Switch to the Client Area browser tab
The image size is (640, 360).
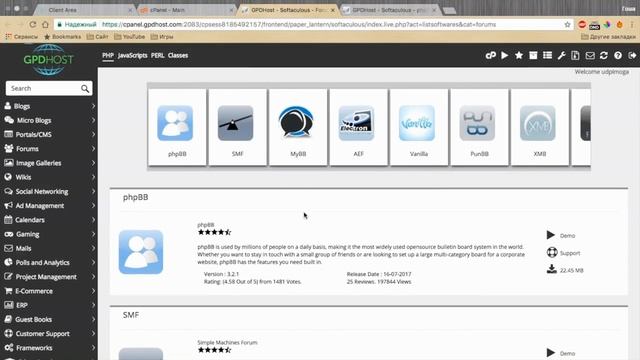click(84, 10)
